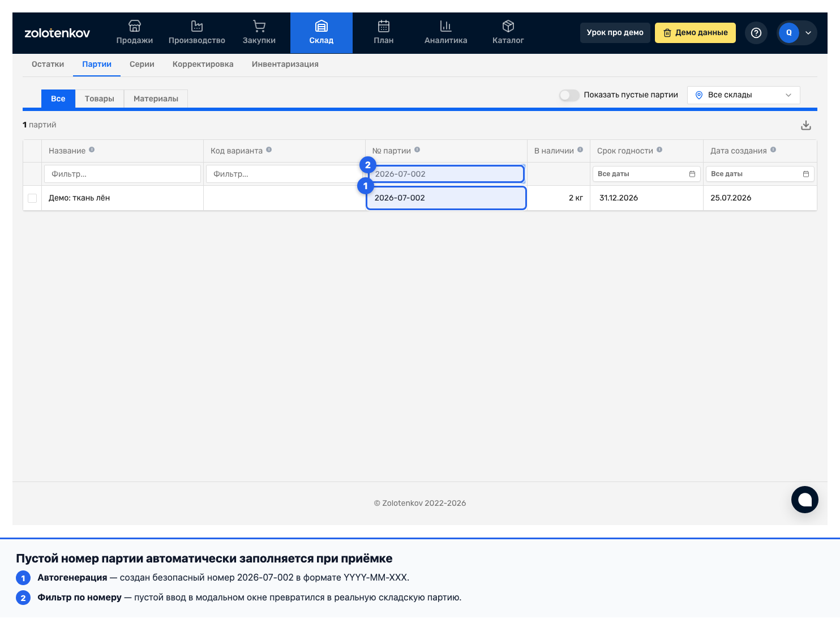
Task: Switch to the Остатки tab
Action: pos(48,65)
